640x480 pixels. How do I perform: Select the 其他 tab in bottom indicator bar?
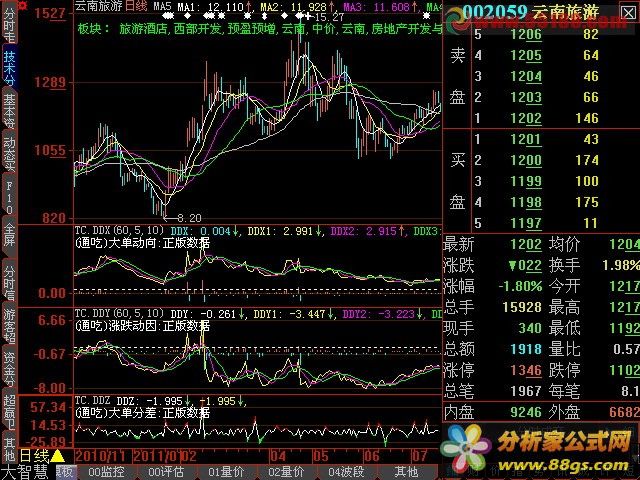(x=406, y=472)
